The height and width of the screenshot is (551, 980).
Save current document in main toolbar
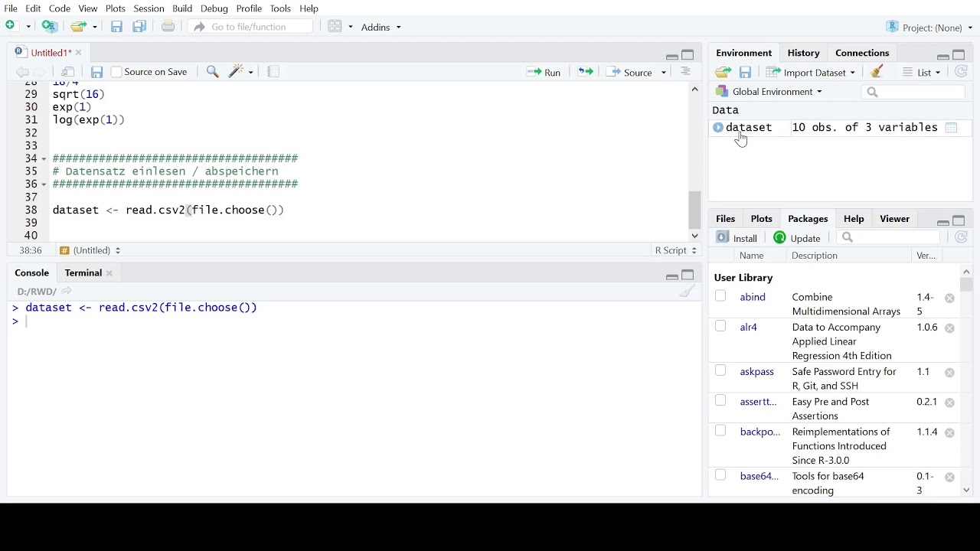coord(116,27)
